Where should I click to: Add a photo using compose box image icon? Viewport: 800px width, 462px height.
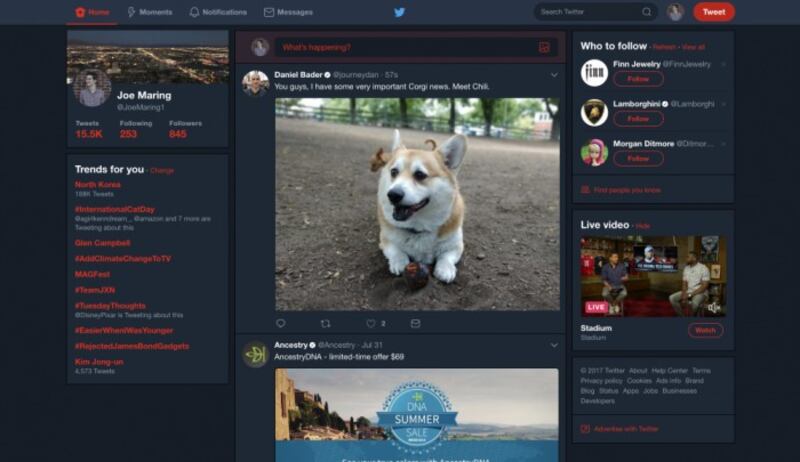(x=544, y=47)
